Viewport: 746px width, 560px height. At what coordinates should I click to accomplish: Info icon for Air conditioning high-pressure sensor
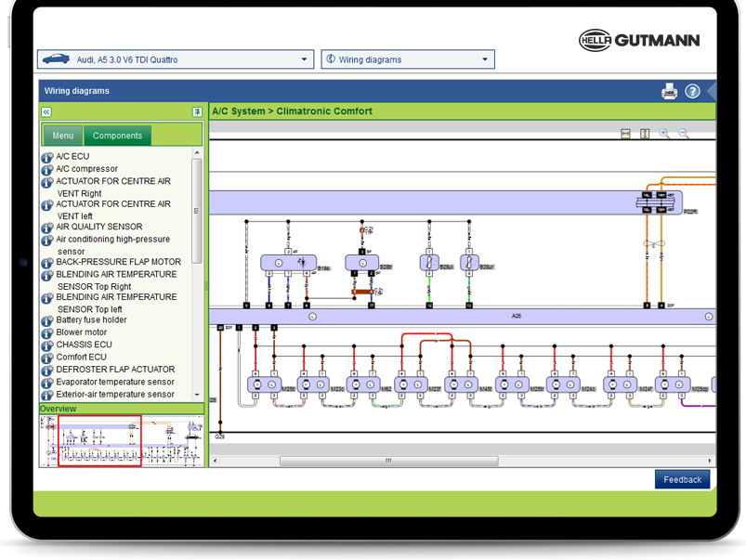click(x=47, y=241)
